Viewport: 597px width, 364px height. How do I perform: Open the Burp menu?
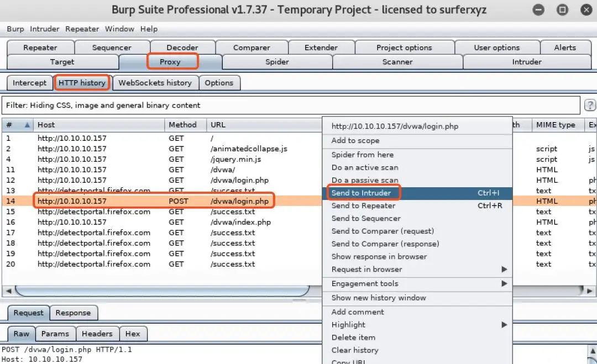tap(15, 29)
